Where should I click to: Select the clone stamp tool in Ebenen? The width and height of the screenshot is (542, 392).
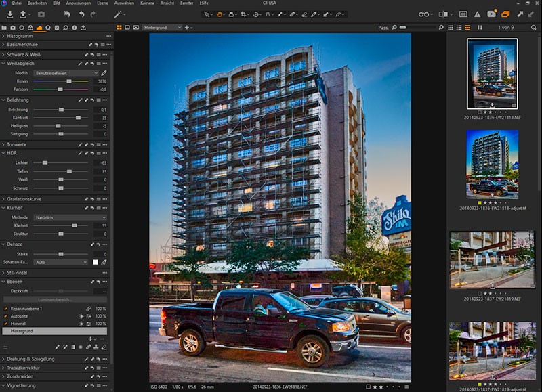coord(96,347)
